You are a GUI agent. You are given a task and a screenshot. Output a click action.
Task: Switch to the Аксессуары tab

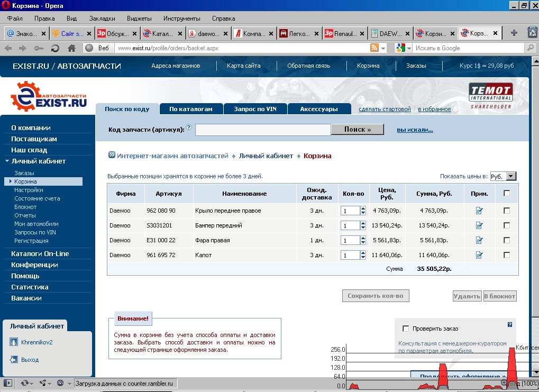point(319,109)
